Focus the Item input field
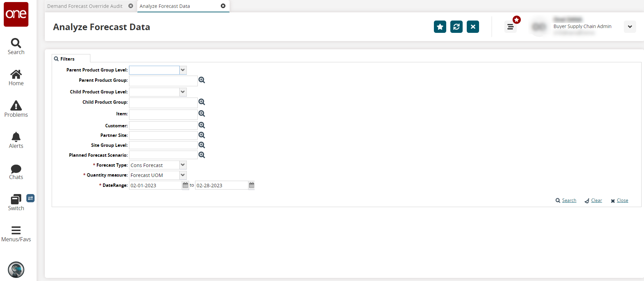 click(x=163, y=114)
